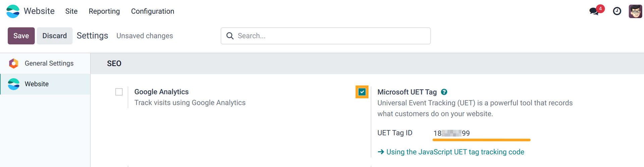
Task: Open the Site menu
Action: click(x=71, y=11)
